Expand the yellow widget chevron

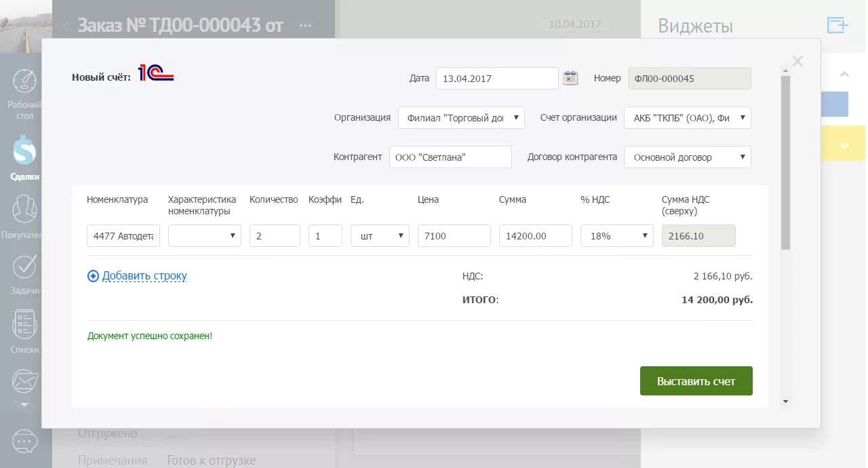844,145
